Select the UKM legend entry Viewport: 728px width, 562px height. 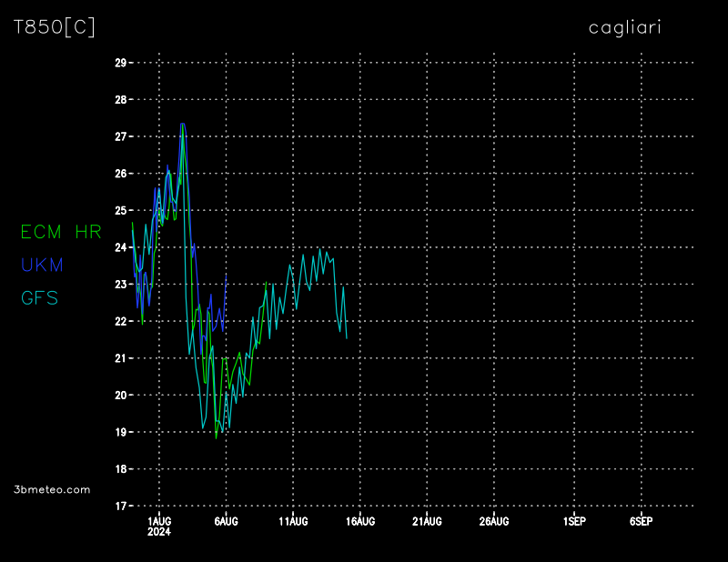click(x=40, y=265)
